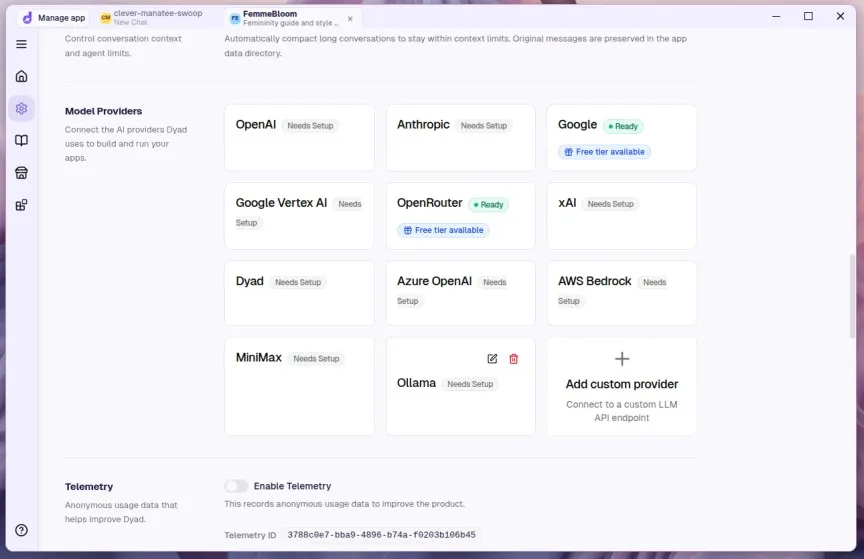Click Needs Setup badge on Anthropic

click(x=484, y=126)
